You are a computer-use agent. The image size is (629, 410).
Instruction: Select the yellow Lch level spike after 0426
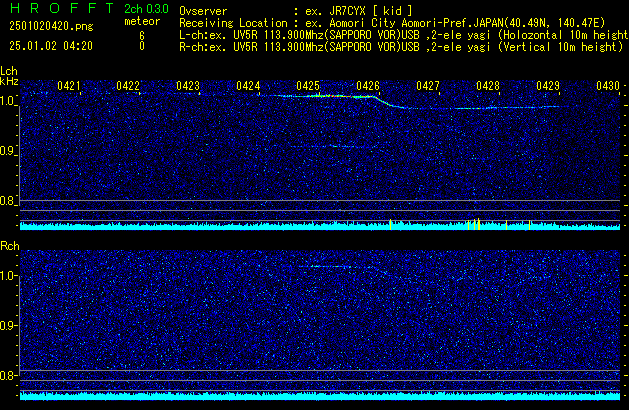coord(390,225)
